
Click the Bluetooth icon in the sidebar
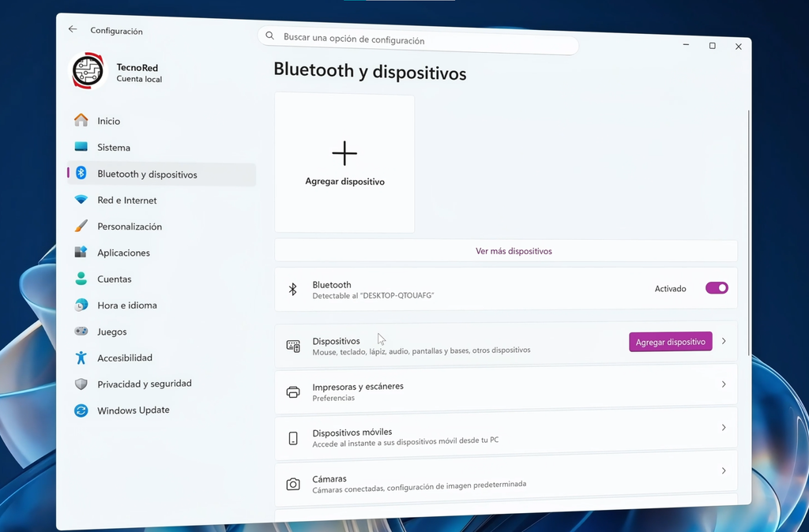(81, 173)
